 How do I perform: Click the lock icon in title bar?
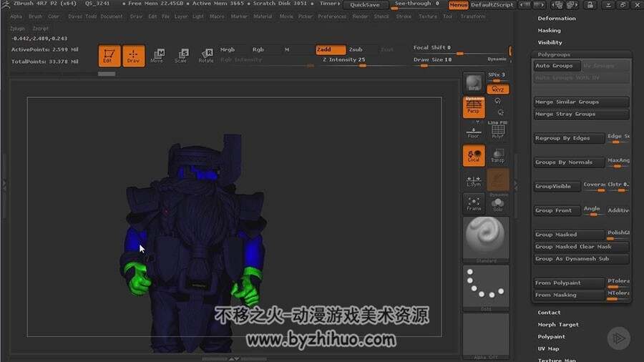coord(590,4)
